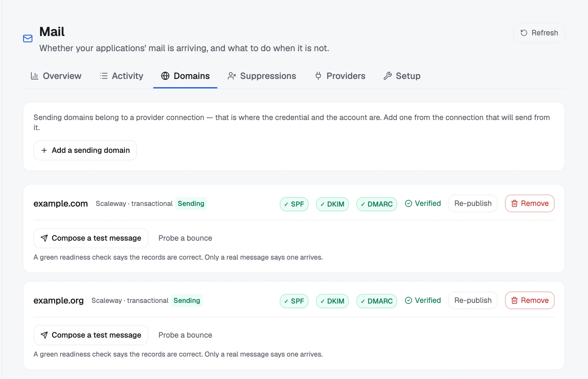588x379 pixels.
Task: Click the Domains globe icon
Action: [x=165, y=76]
